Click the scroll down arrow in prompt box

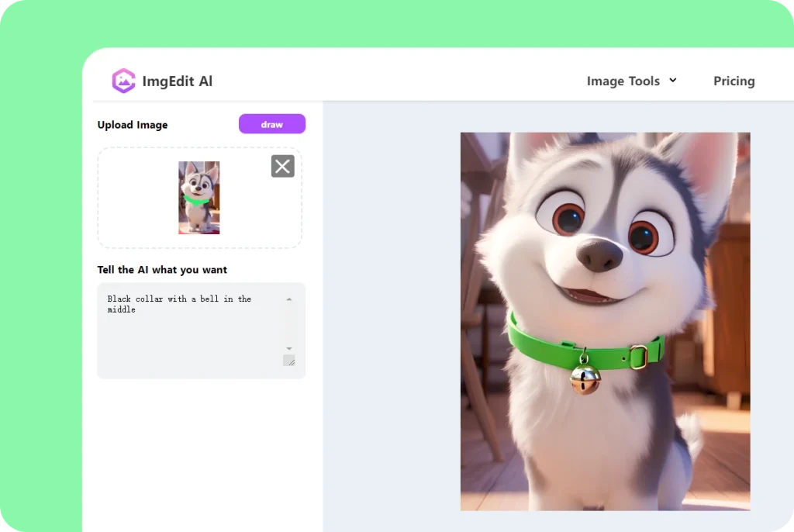(x=289, y=349)
